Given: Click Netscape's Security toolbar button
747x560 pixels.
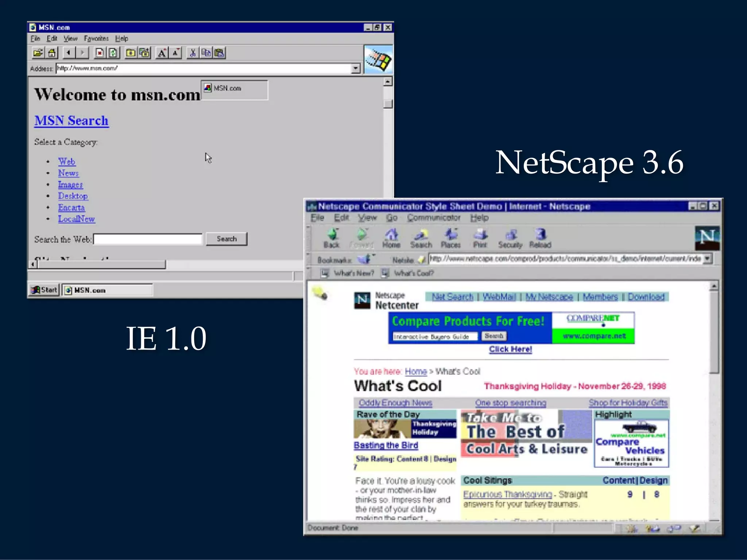Looking at the screenshot, I should [510, 238].
